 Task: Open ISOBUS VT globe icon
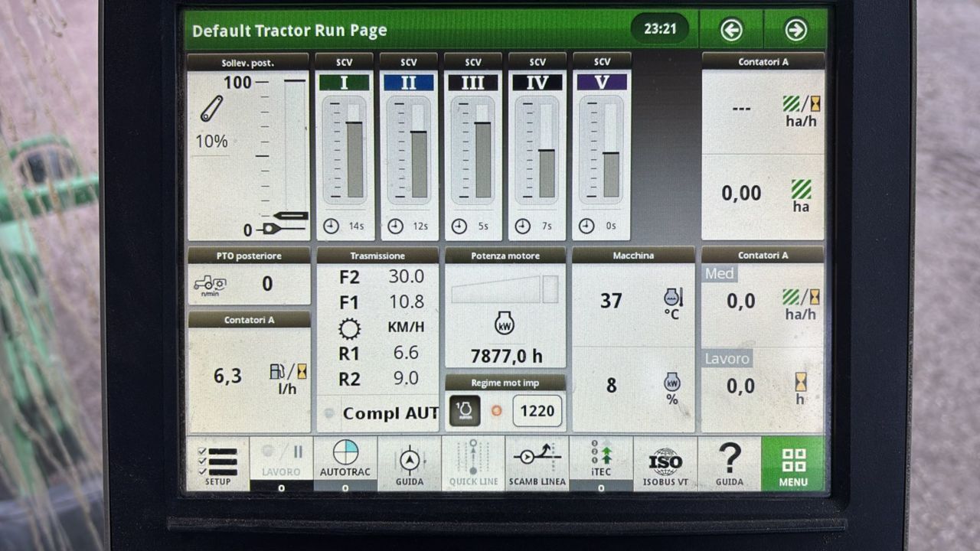tap(665, 463)
